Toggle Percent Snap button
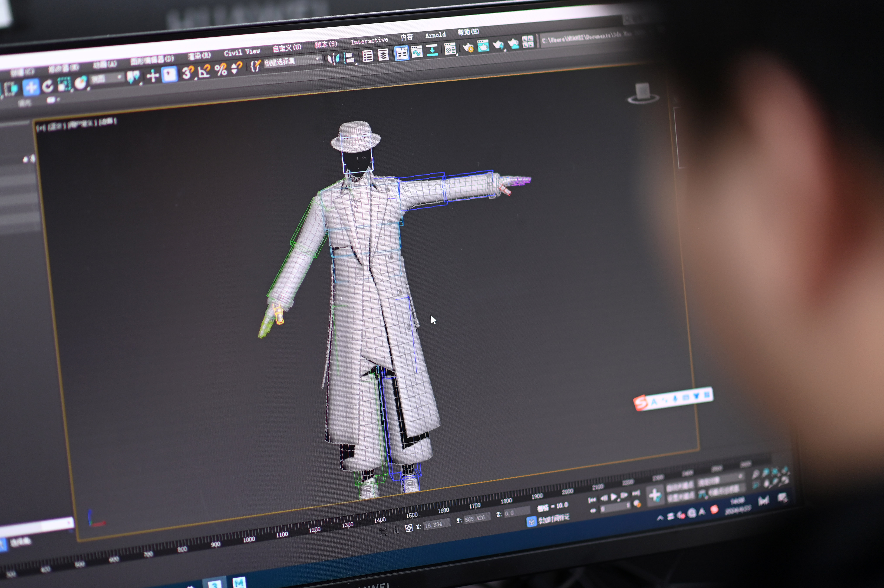This screenshot has height=588, width=884. (x=221, y=69)
